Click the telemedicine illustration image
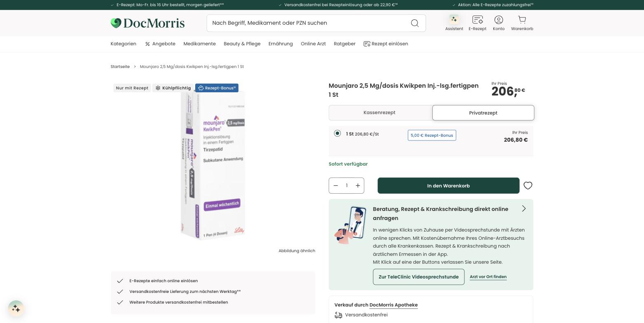Viewport: 644px width, 323px height. pos(350,225)
